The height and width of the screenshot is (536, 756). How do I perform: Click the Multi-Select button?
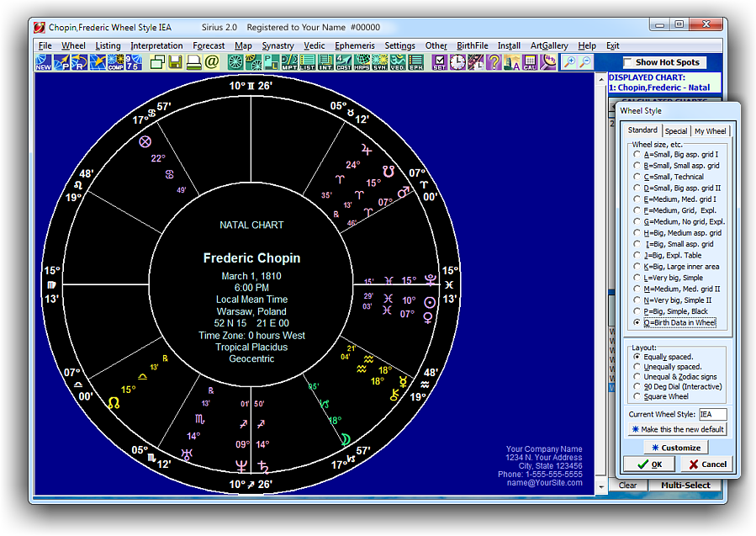(x=685, y=486)
